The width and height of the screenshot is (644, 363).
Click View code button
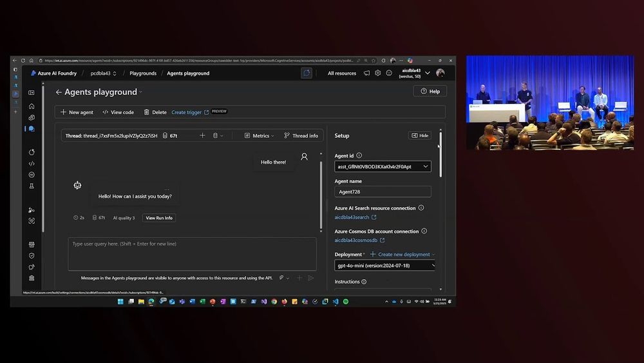(x=118, y=112)
